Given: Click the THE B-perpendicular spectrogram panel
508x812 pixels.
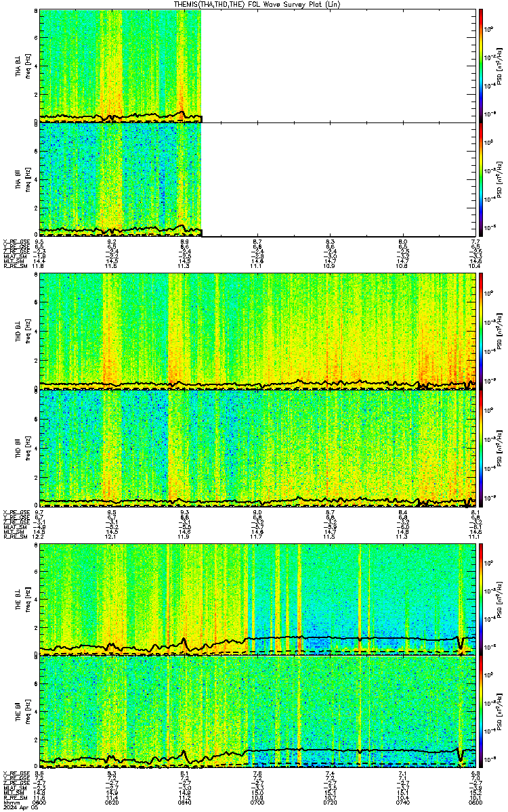Looking at the screenshot, I should coord(257,599).
